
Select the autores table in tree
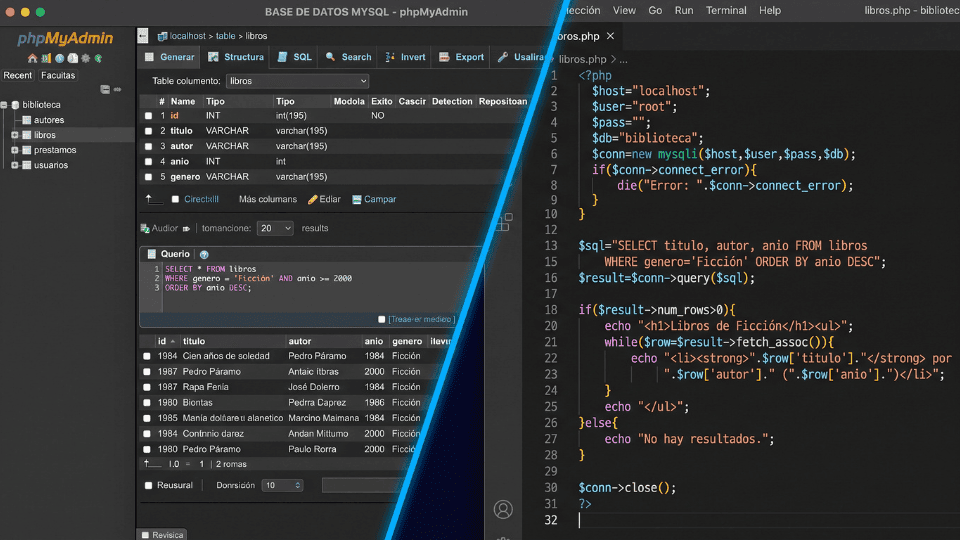point(49,120)
